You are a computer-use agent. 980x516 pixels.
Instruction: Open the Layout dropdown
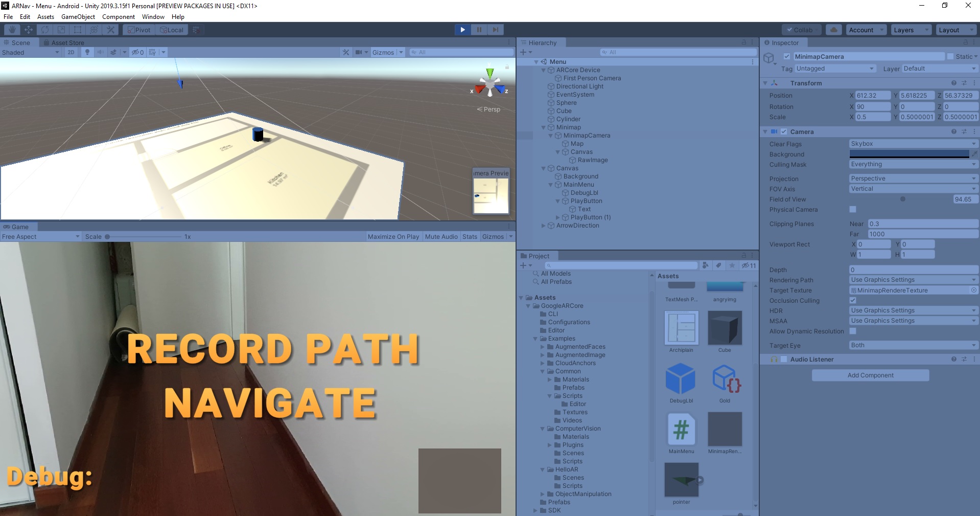coord(955,29)
